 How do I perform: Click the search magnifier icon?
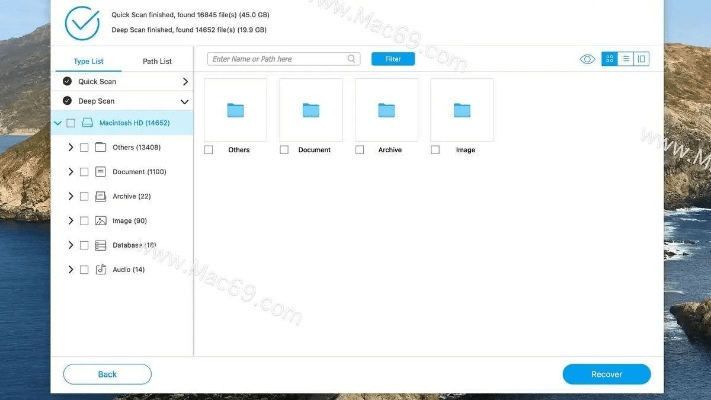[352, 59]
